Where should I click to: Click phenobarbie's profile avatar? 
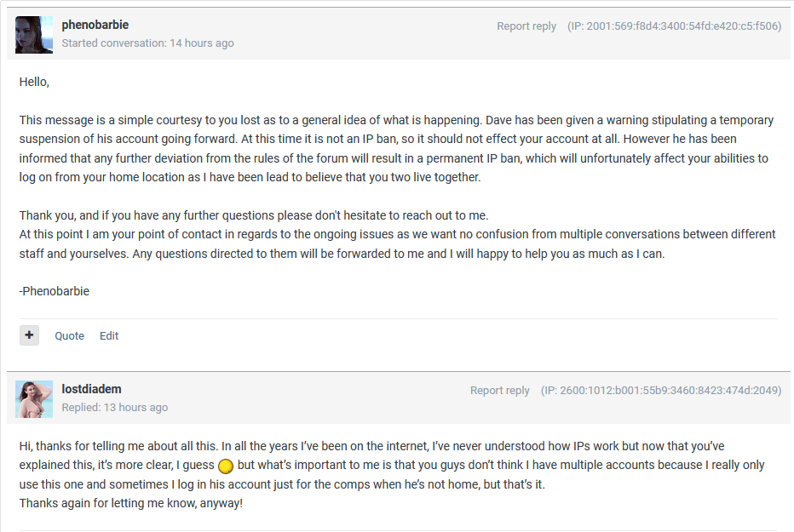[34, 35]
